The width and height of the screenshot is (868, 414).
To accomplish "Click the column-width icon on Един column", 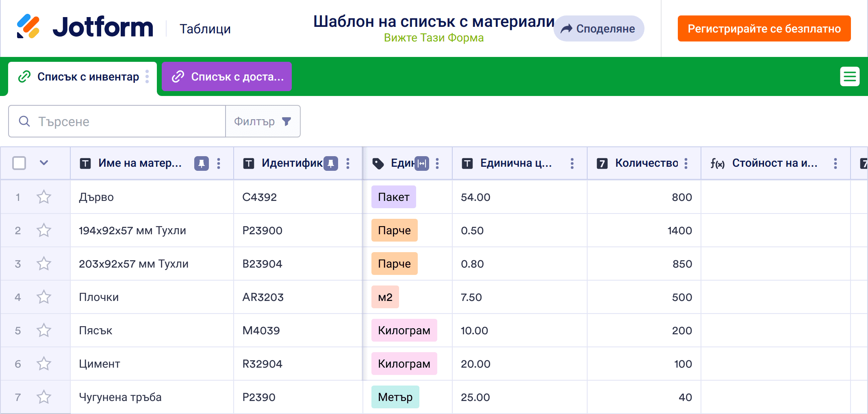I will coord(422,163).
